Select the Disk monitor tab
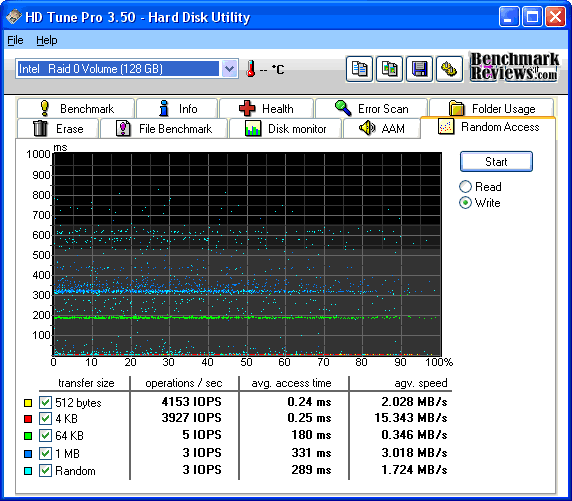This screenshot has width=572, height=501. pos(285,128)
